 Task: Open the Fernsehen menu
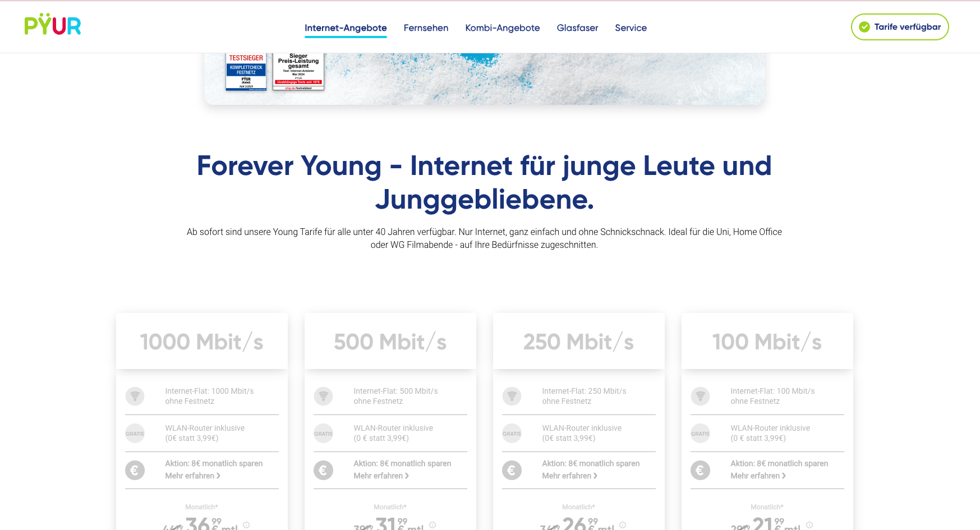[x=426, y=27]
